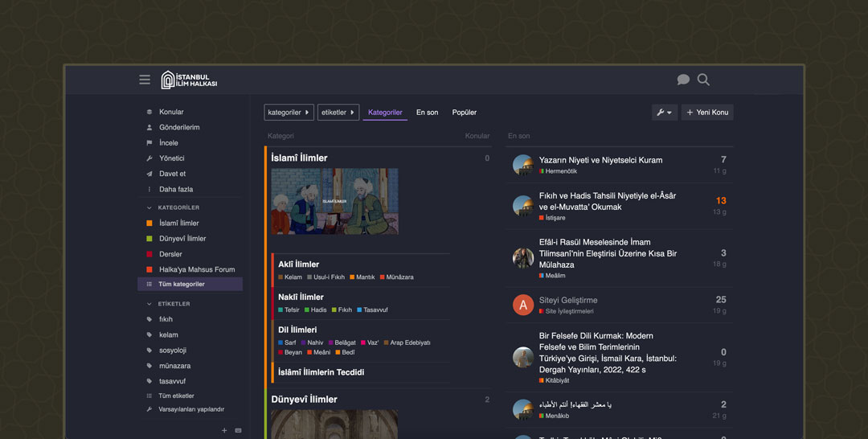The height and width of the screenshot is (439, 868).
Task: Open avatar beside Efâl-i Rasûl topic
Action: (x=522, y=259)
